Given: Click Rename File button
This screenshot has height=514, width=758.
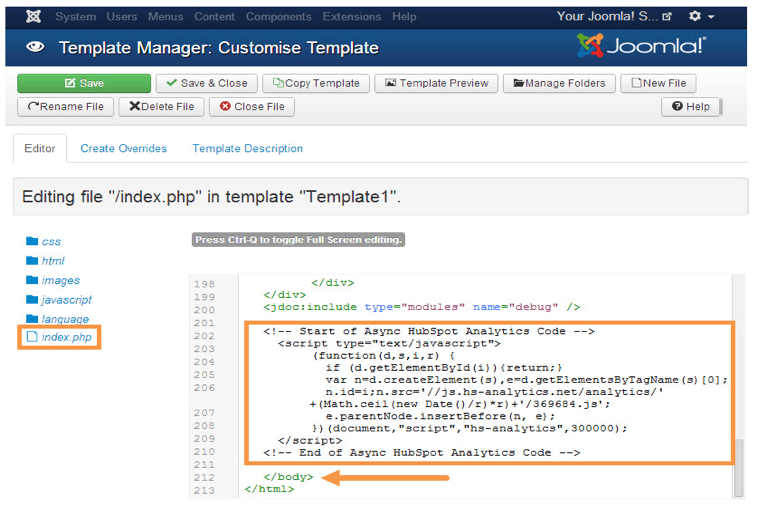Looking at the screenshot, I should 65,107.
